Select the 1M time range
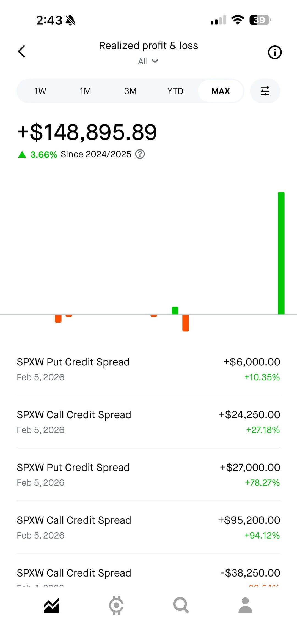Screen dimensions: 297x644 (85, 91)
